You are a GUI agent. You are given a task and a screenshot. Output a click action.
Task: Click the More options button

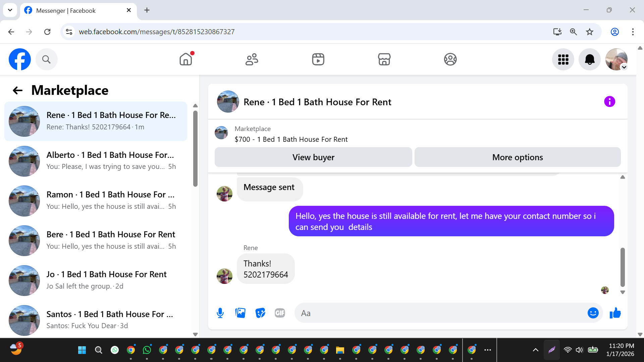tap(517, 157)
